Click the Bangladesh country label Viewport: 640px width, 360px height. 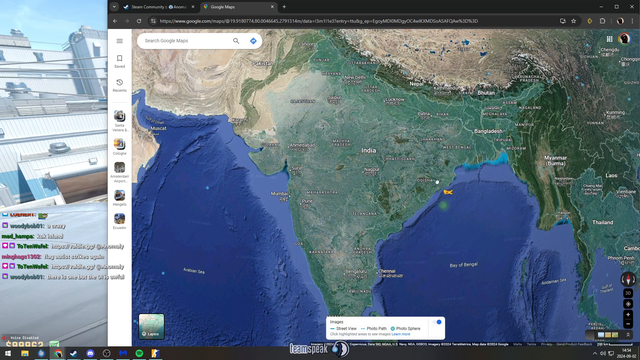[488, 131]
